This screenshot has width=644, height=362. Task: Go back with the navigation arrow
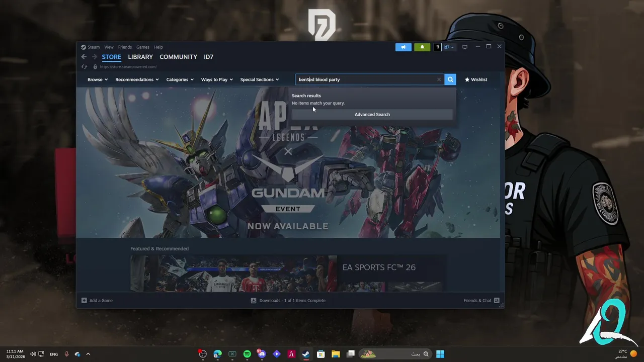(x=84, y=57)
